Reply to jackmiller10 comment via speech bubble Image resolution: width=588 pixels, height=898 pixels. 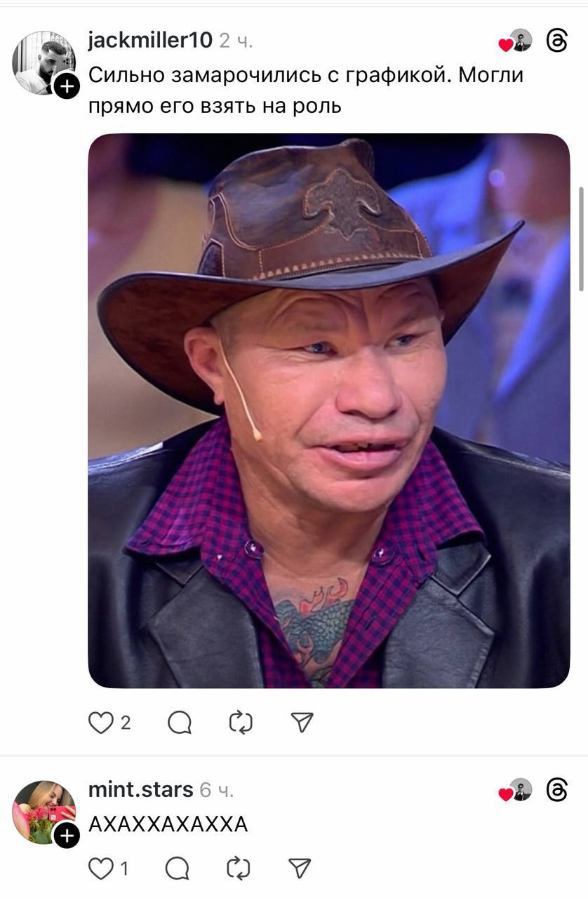(180, 723)
